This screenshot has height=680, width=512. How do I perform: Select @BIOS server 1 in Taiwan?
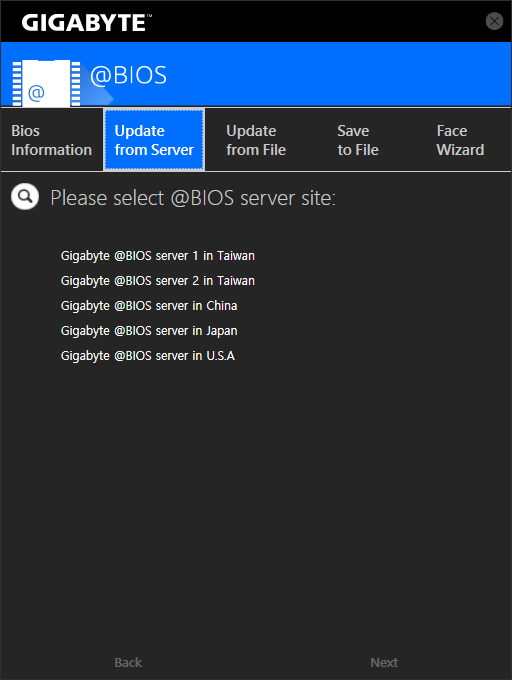158,256
